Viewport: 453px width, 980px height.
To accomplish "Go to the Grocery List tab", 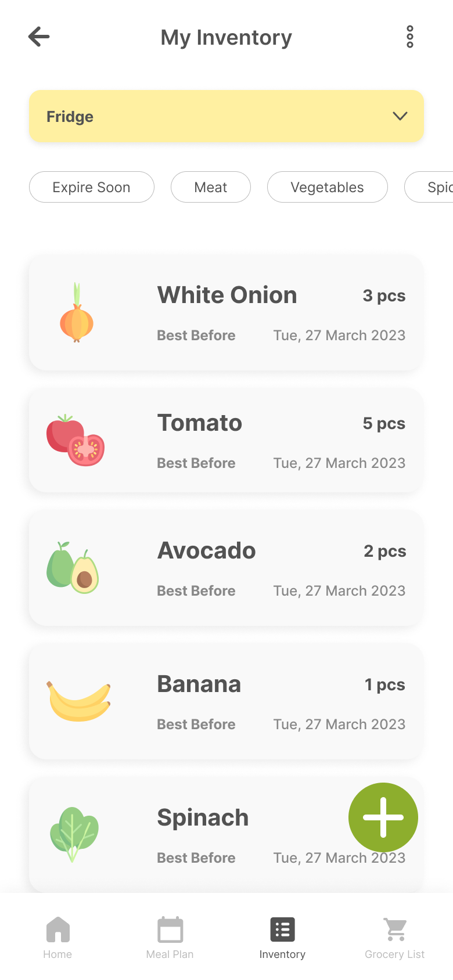I will (395, 936).
